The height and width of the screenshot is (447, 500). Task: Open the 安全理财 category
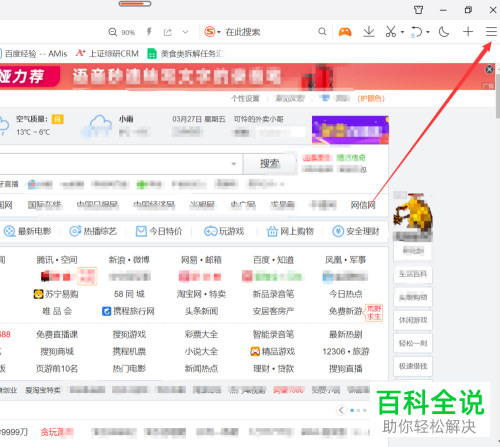(356, 231)
